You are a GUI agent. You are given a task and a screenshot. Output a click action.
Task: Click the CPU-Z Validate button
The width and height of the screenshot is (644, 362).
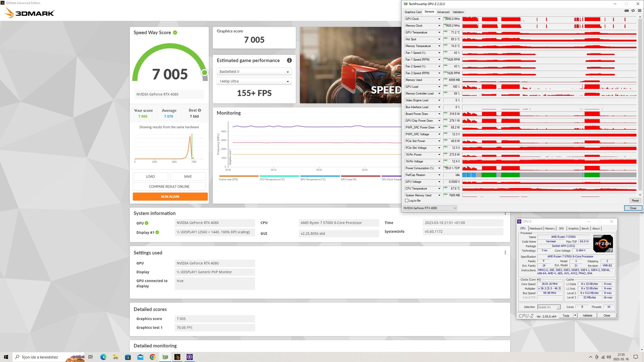(587, 315)
